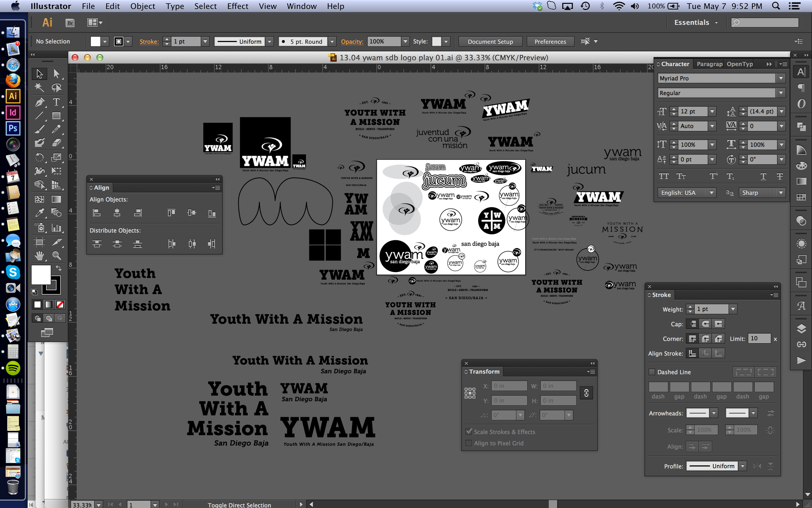812x508 pixels.
Task: Open the Myriad Pro font family dropdown
Action: pos(781,78)
